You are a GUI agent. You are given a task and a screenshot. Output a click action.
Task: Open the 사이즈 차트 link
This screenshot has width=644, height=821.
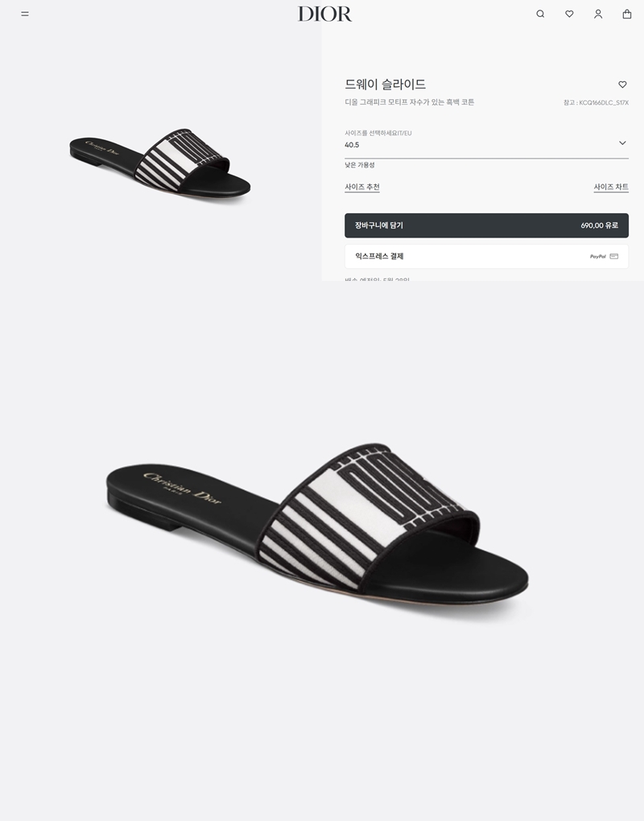(x=611, y=187)
